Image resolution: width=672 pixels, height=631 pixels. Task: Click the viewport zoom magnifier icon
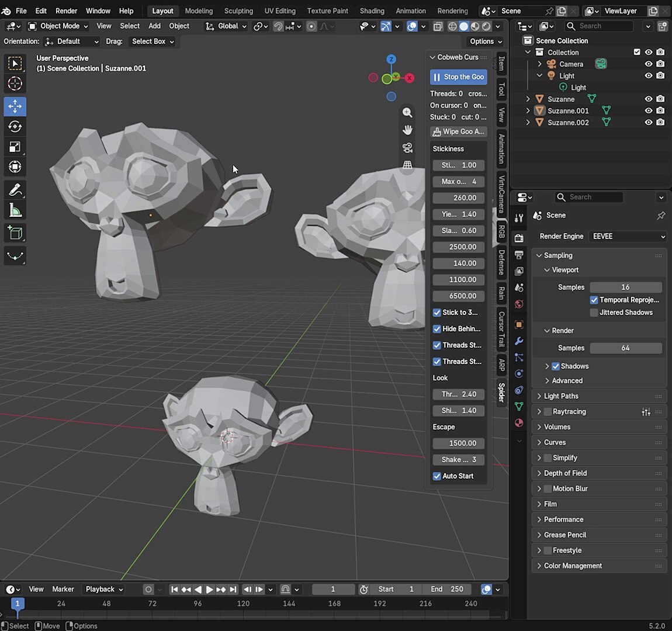(x=407, y=113)
